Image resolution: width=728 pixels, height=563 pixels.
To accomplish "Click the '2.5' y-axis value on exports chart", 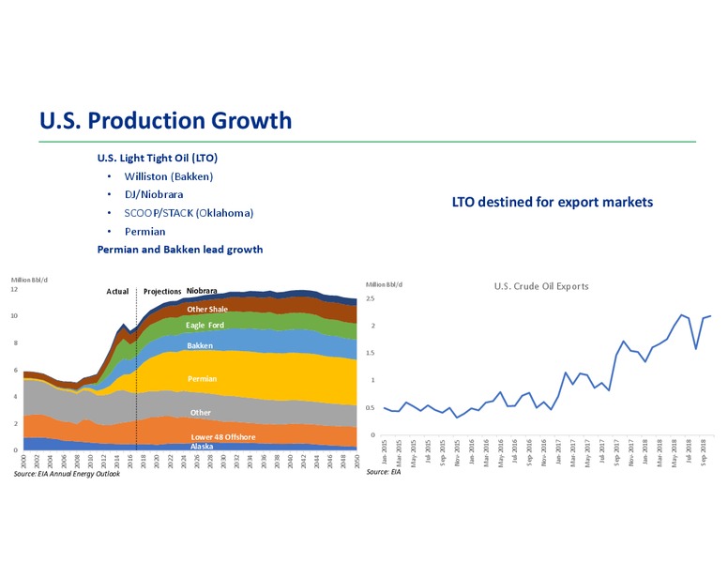I will pyautogui.click(x=370, y=298).
